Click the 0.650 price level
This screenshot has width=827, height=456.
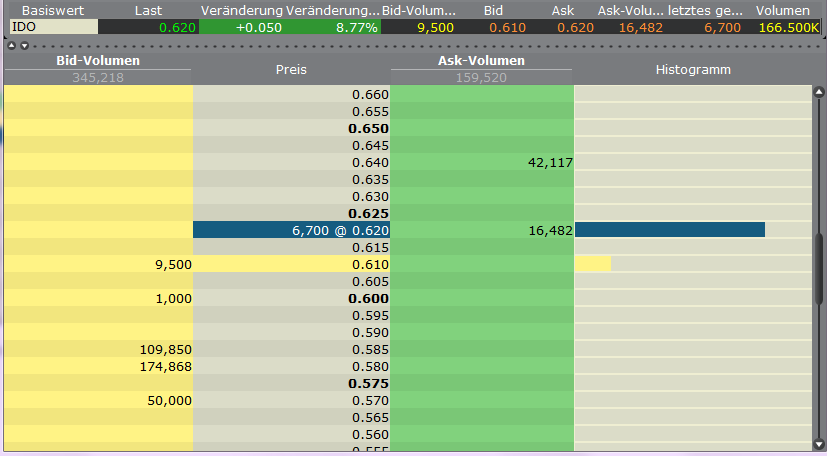[369, 128]
